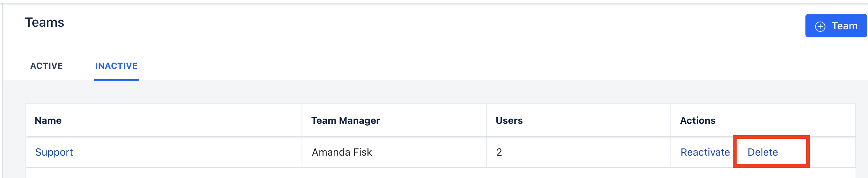Click the Users column header
Viewport: 868px width, 178px height.
[509, 120]
